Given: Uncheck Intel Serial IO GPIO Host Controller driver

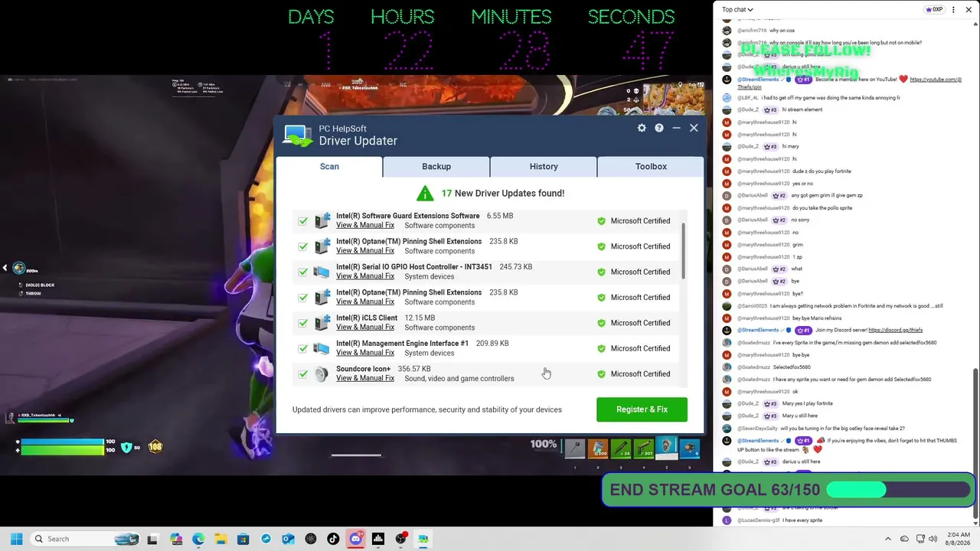Looking at the screenshot, I should 303,272.
